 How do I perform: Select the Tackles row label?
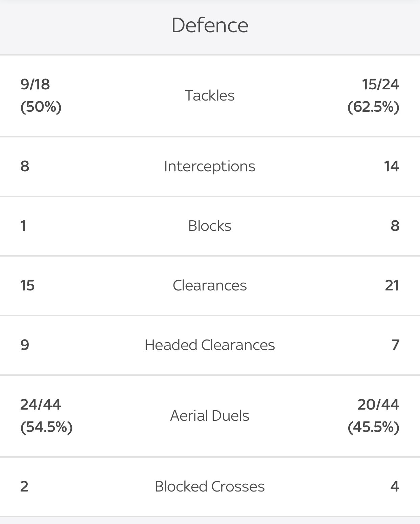pyautogui.click(x=210, y=95)
